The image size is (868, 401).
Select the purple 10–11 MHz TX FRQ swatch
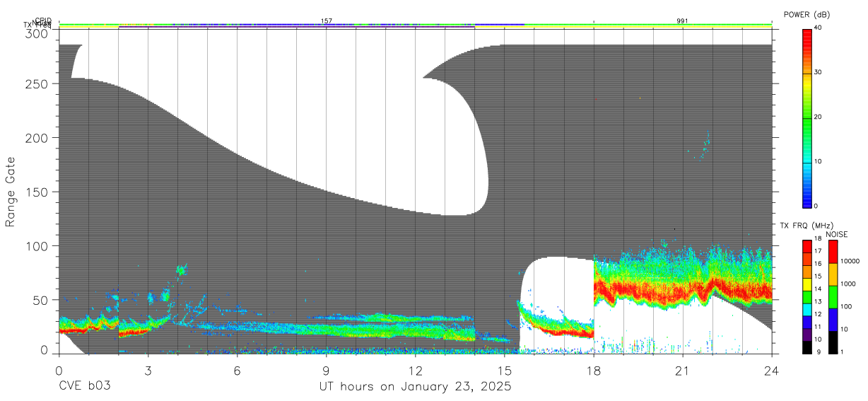(808, 334)
